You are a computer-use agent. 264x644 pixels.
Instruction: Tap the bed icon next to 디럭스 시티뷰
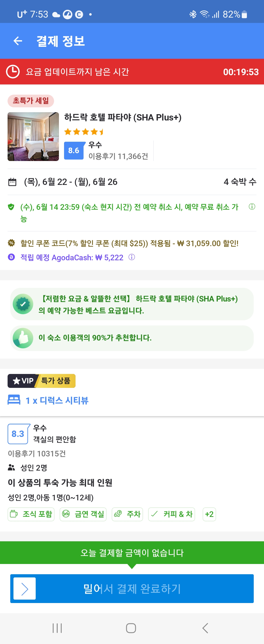coord(14,400)
